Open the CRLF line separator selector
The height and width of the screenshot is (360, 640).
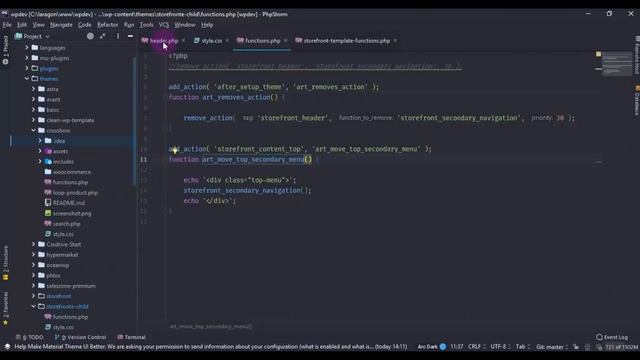tap(477, 347)
